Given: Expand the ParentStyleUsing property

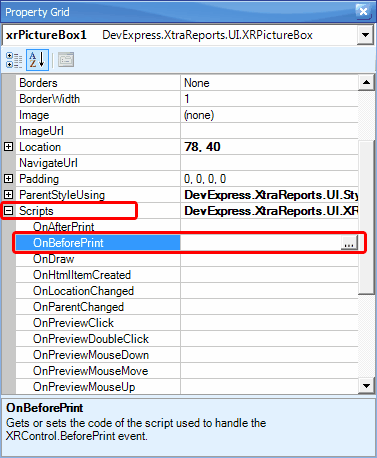Looking at the screenshot, I should [9, 195].
